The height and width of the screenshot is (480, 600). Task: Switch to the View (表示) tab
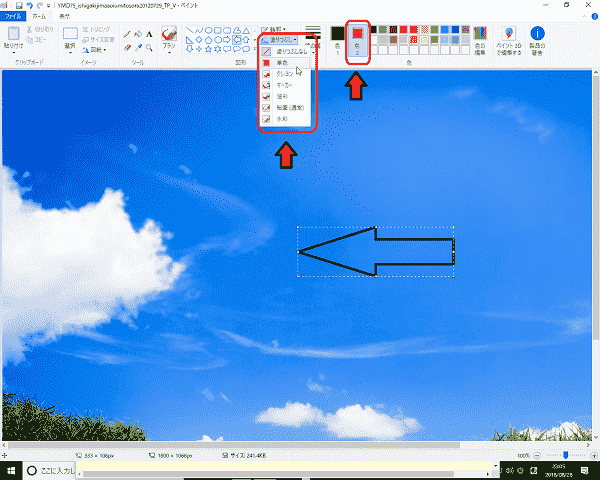(x=64, y=16)
